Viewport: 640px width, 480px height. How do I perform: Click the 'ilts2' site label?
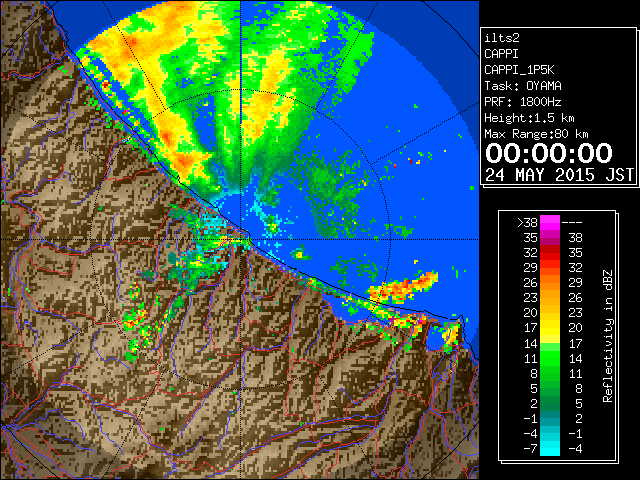pyautogui.click(x=502, y=38)
